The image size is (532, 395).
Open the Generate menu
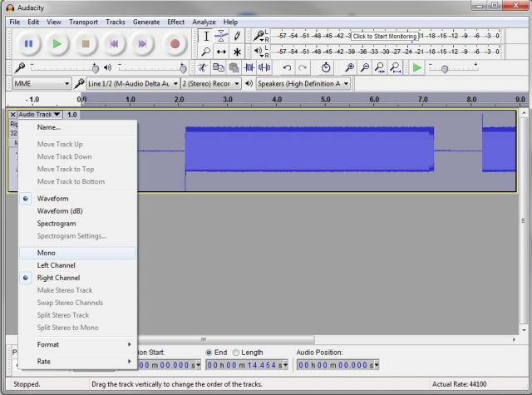pos(146,22)
